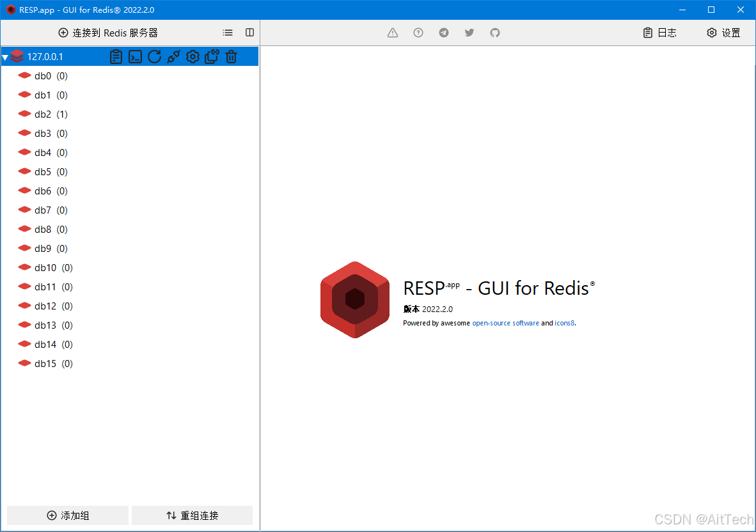Click the RESP.app hexagon logo
Screen dimensions: 756x532
tap(355, 300)
